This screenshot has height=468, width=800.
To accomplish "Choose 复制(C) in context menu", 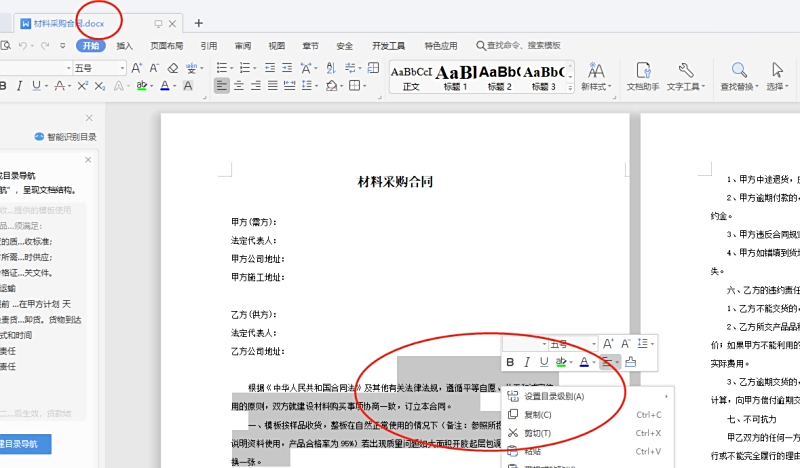I will (589, 414).
